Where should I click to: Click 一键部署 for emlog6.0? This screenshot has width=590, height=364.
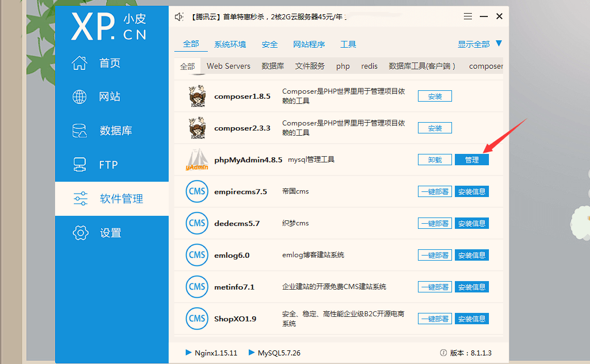[434, 255]
